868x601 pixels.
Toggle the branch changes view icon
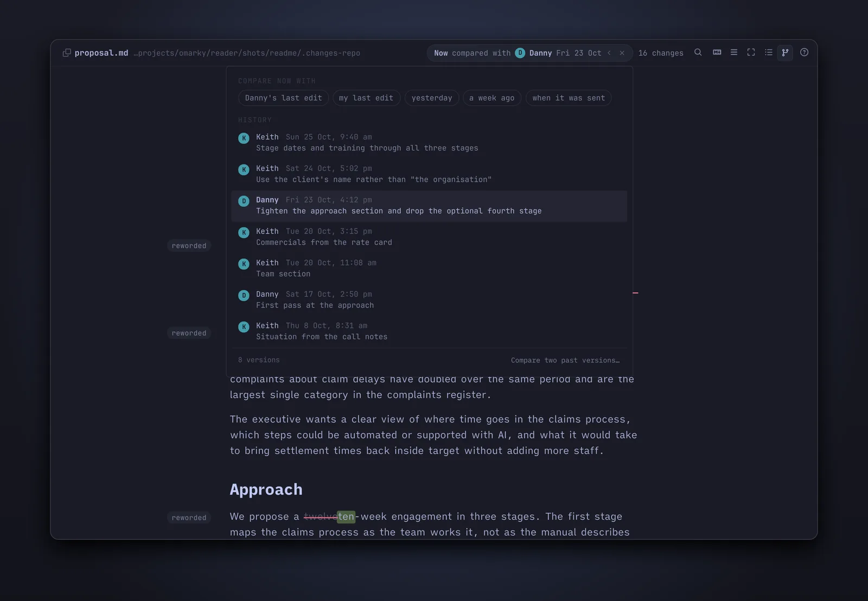point(785,53)
